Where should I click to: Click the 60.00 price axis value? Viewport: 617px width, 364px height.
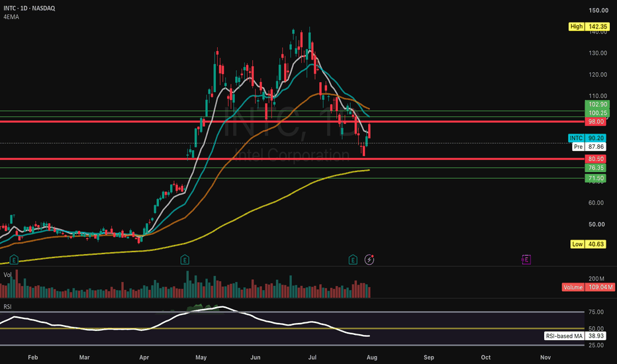coord(596,203)
